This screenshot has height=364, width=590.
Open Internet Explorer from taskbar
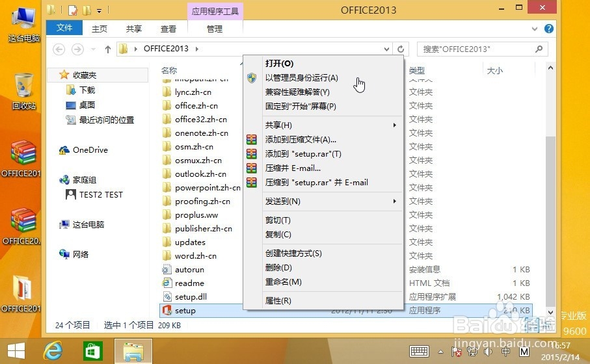click(53, 351)
